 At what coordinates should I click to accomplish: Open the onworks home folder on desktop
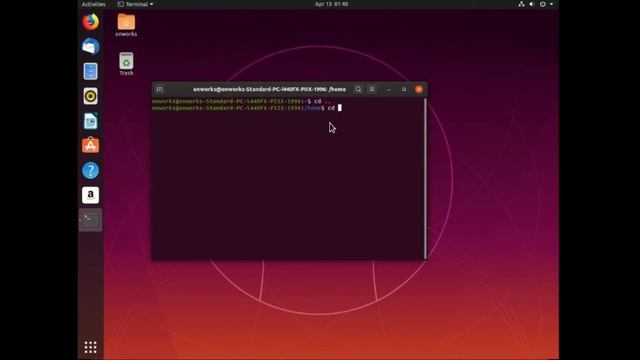(x=126, y=25)
